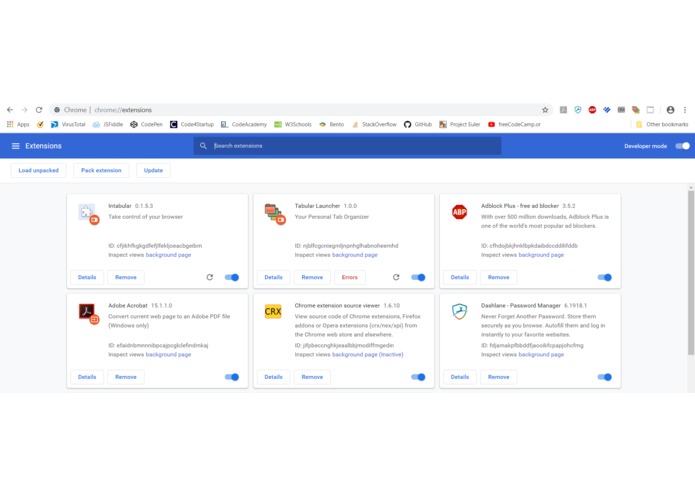
Task: Open the freeCodeCamp bookmark
Action: tap(515, 124)
